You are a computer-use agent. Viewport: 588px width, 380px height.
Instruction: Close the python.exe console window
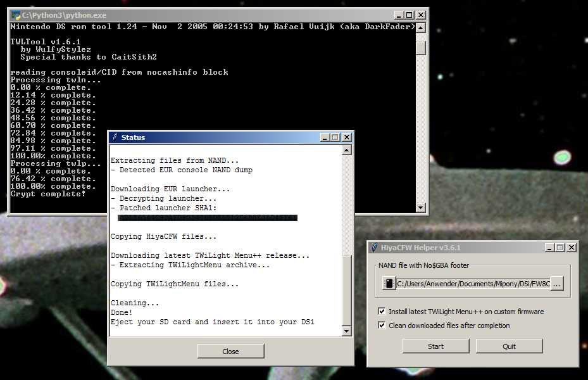[421, 15]
